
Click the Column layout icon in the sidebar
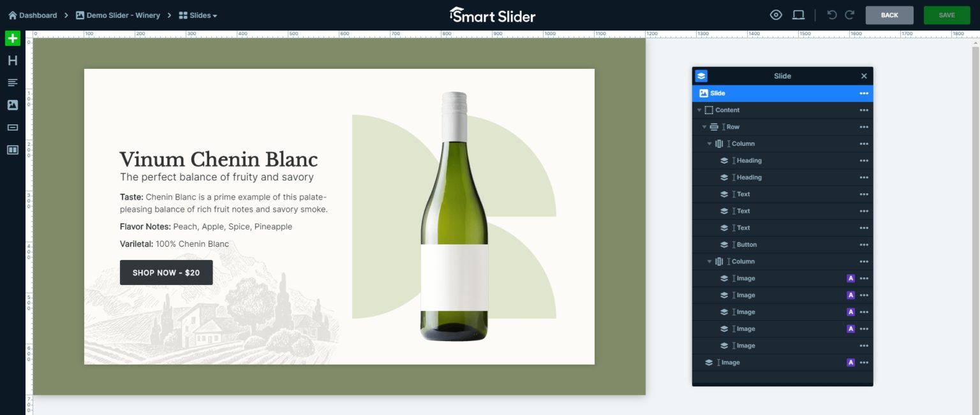click(12, 149)
